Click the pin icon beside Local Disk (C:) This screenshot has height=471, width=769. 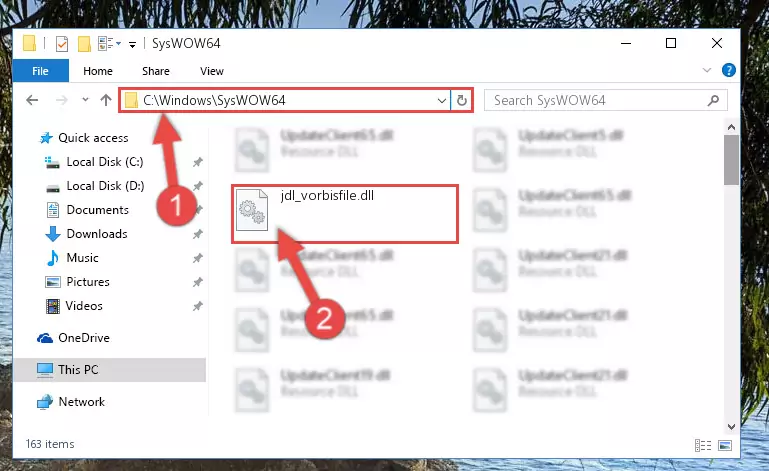tap(198, 162)
